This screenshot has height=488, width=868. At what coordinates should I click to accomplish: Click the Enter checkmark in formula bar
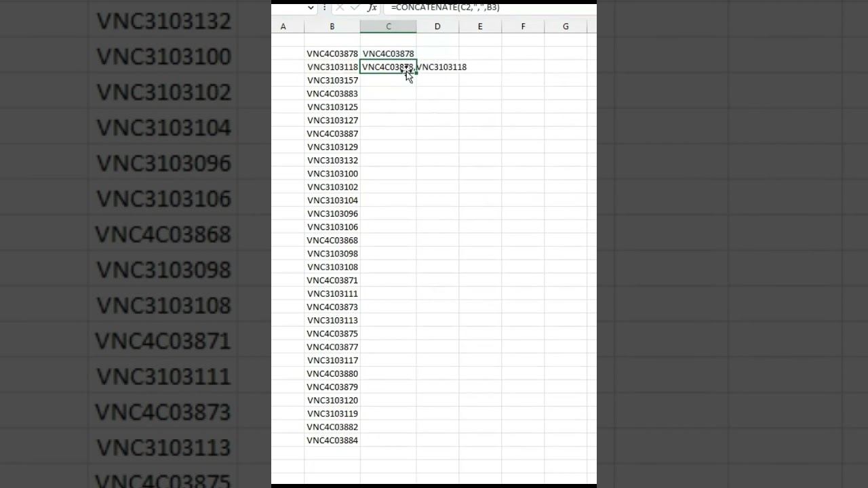355,7
